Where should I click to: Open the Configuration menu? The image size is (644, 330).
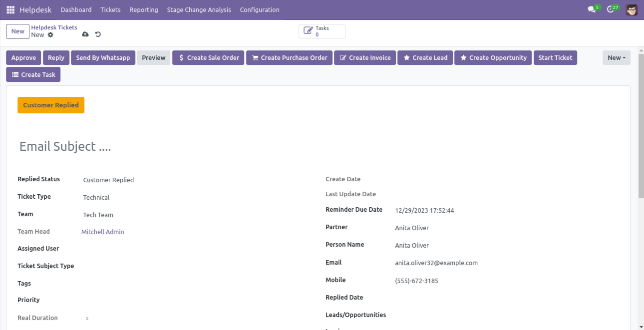260,9
